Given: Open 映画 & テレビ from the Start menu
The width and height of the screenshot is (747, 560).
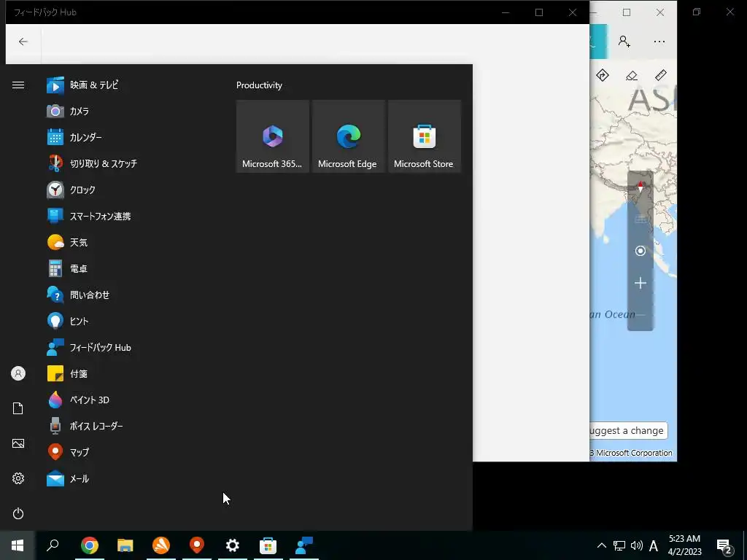Looking at the screenshot, I should point(128,85).
